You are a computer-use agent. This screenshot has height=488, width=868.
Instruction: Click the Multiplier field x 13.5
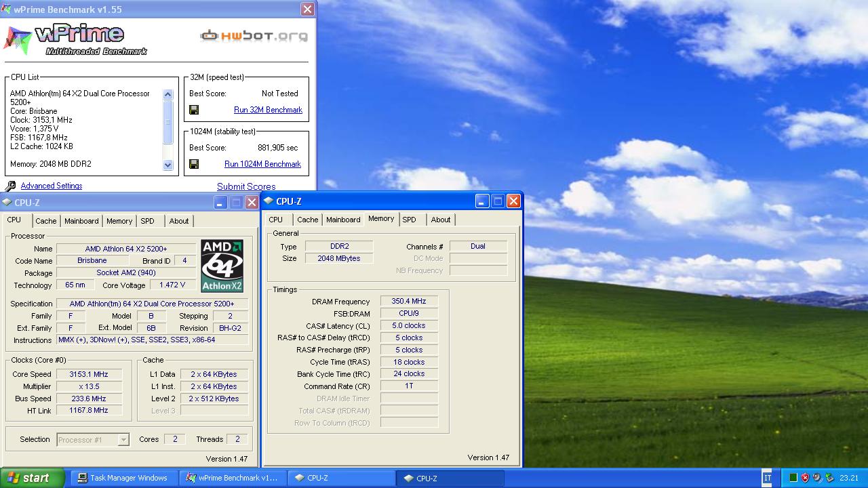click(x=89, y=386)
